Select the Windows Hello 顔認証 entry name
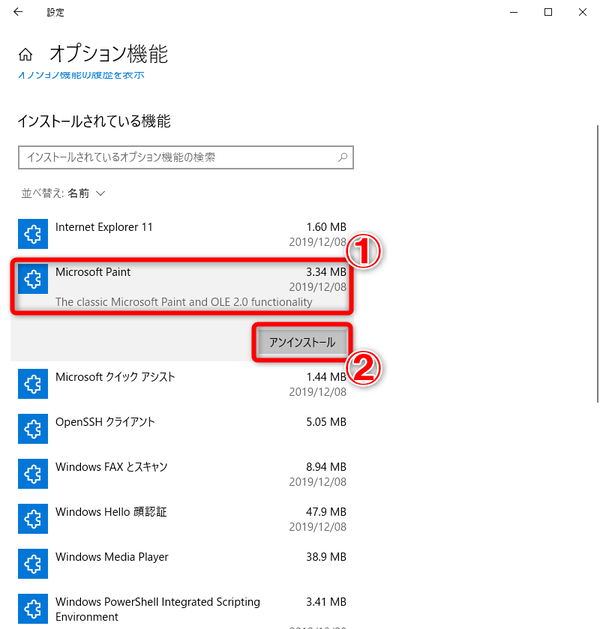 [111, 512]
